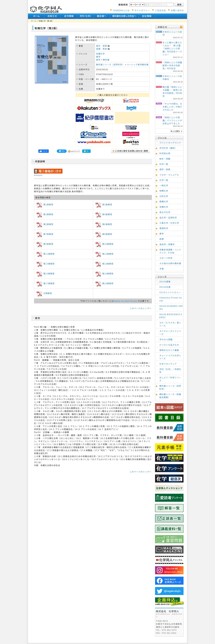The width and height of the screenshot is (215, 644).
Task: Click the 有機化学 book cover image
Action: click(52, 60)
